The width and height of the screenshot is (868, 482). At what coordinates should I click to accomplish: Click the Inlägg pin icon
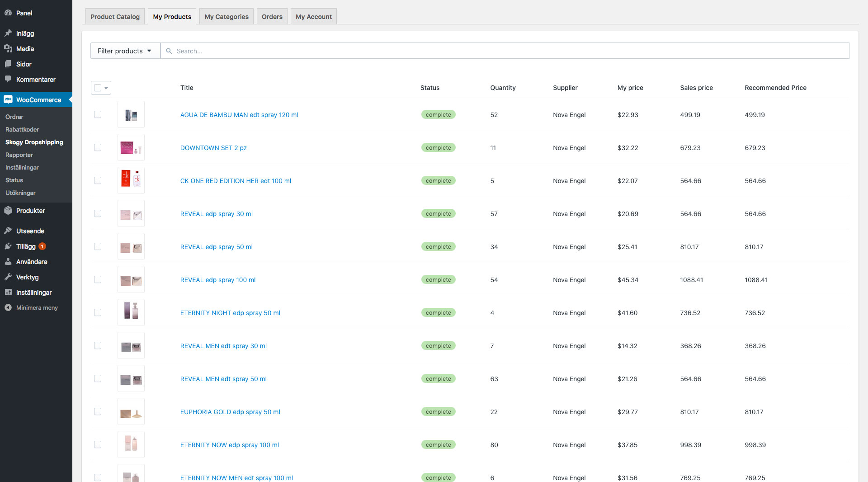(8, 33)
